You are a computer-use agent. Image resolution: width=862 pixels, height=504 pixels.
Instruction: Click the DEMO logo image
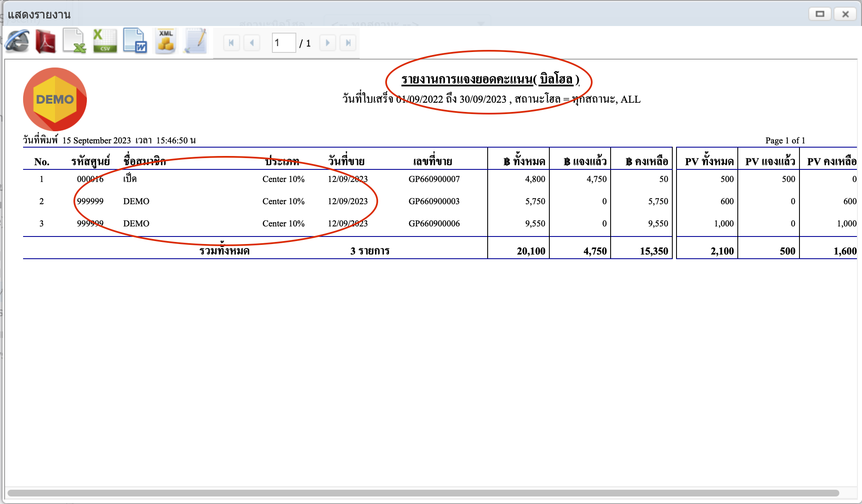click(55, 99)
